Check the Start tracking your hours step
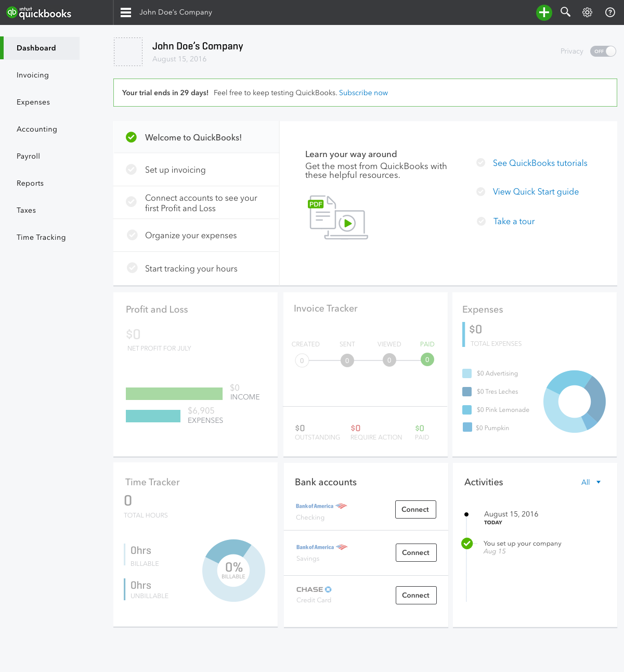This screenshot has width=624, height=672. pos(133,268)
